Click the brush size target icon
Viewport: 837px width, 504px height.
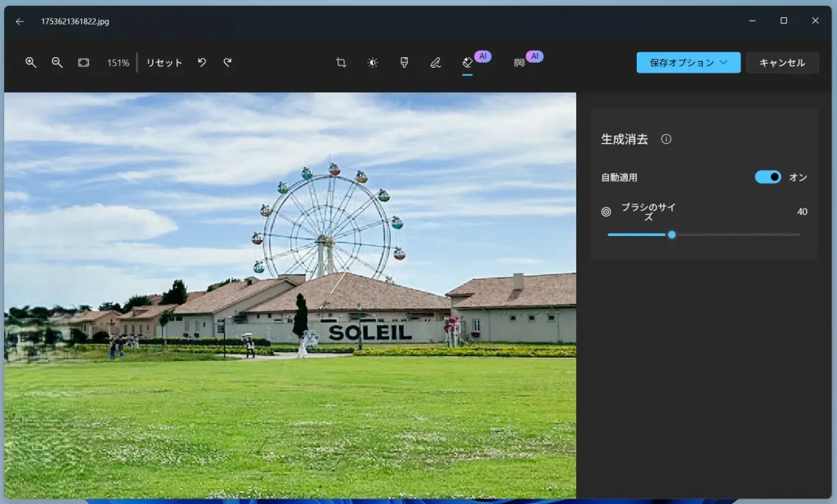pyautogui.click(x=606, y=212)
